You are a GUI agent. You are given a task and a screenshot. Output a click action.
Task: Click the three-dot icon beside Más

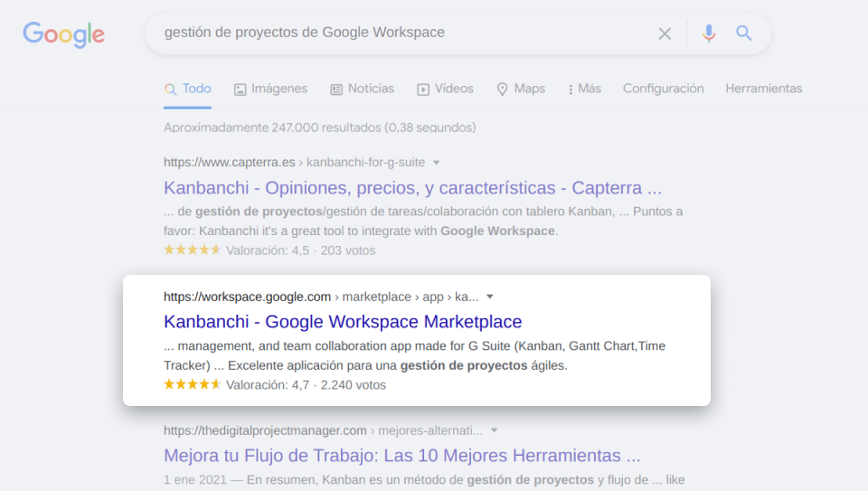click(x=571, y=90)
